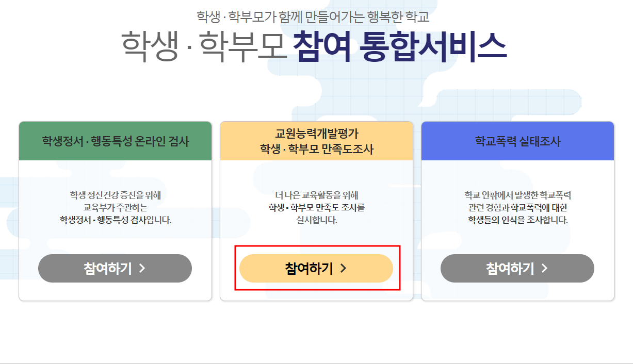Select the green 학생정서·행동특성 온라인 검사 header
Viewport: 633px width, 364px height.
coord(115,141)
